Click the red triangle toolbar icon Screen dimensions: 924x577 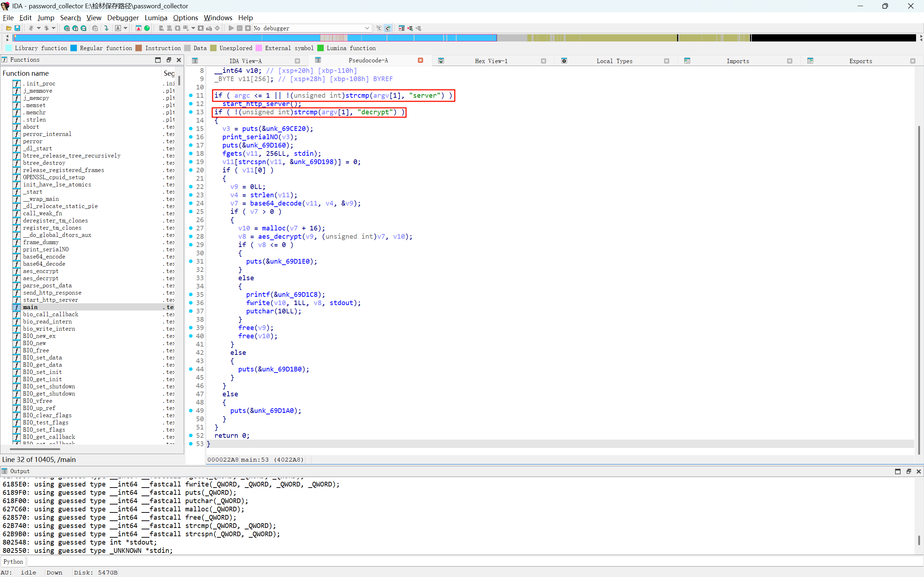pyautogui.click(x=139, y=28)
